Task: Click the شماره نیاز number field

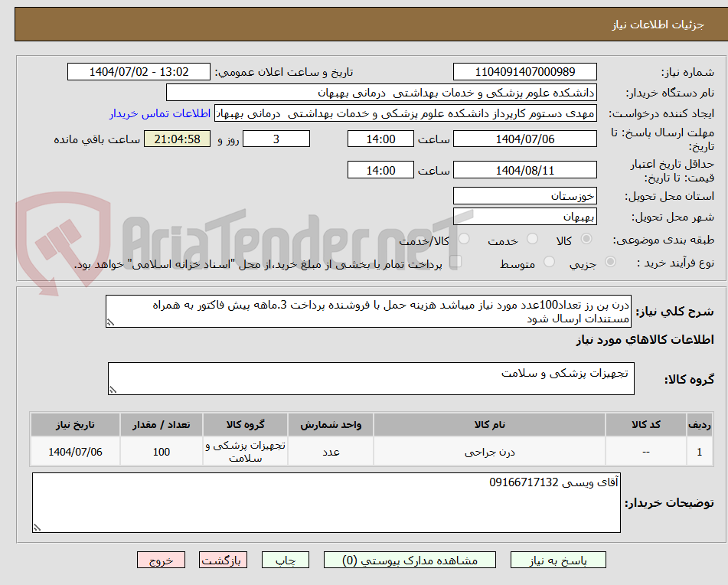Action: (x=525, y=71)
